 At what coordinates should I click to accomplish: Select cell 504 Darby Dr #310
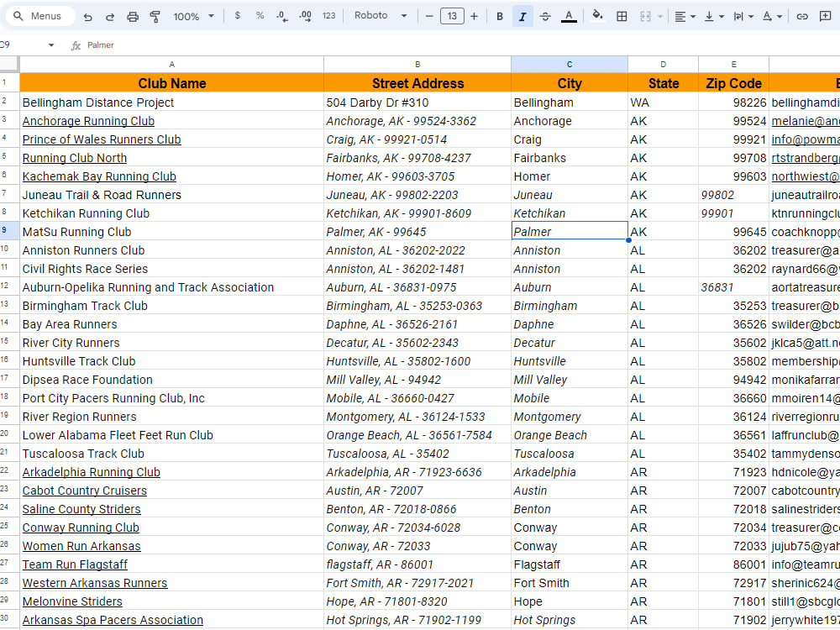point(417,102)
